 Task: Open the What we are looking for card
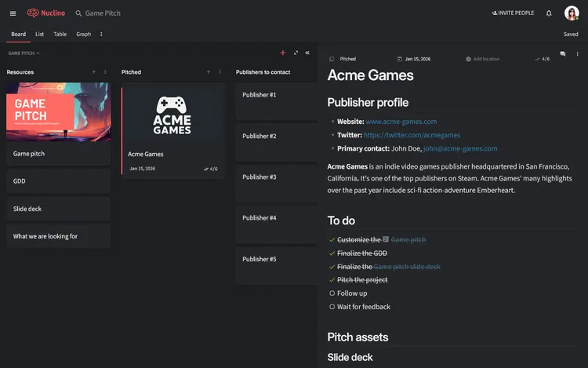[x=59, y=236]
